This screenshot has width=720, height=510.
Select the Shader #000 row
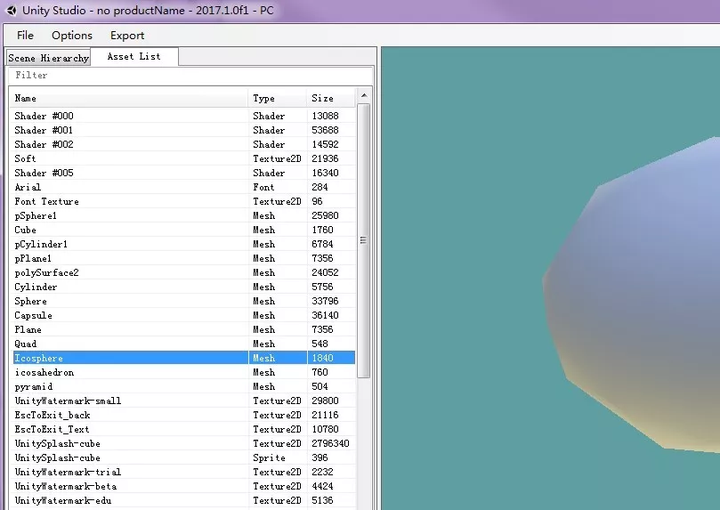click(x=184, y=116)
